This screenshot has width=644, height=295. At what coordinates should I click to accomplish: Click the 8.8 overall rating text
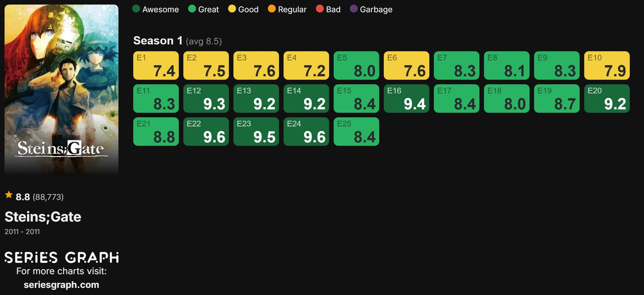tap(23, 197)
